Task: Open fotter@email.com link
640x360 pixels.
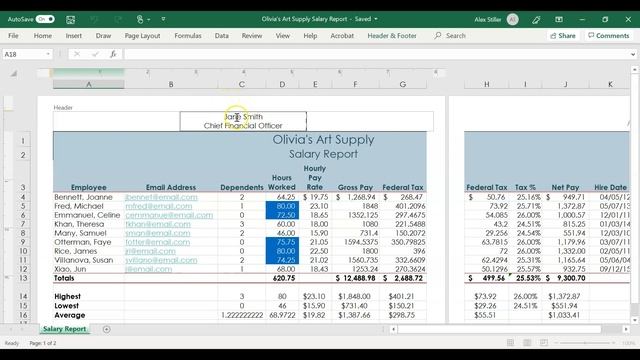Action: point(158,242)
